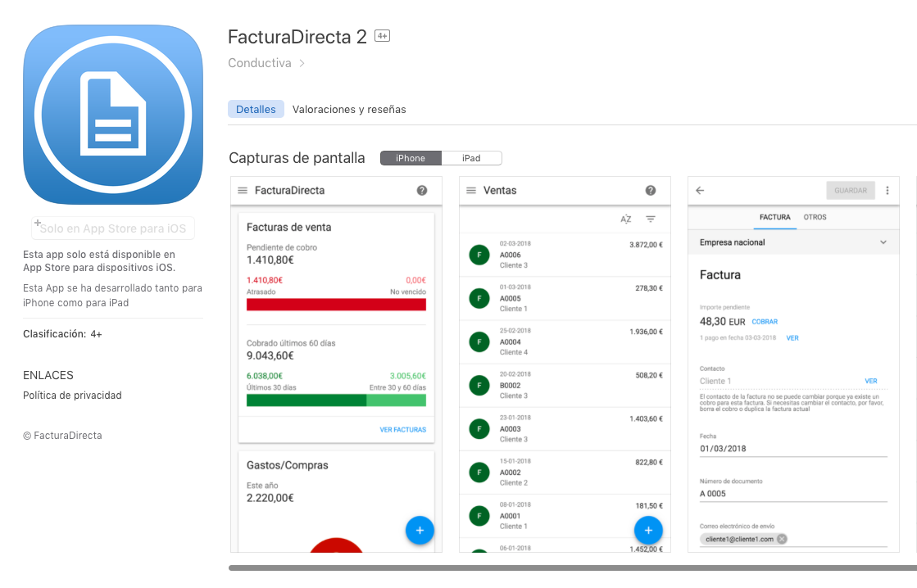Click VER next to Cliente 1 contact
Screen dimensions: 917x588
pyautogui.click(x=871, y=381)
